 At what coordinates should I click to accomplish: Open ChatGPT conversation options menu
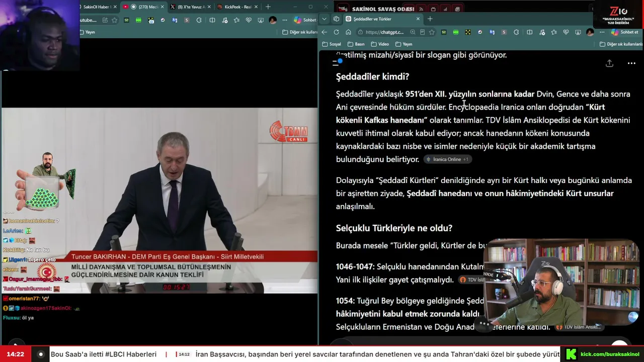[x=631, y=63]
